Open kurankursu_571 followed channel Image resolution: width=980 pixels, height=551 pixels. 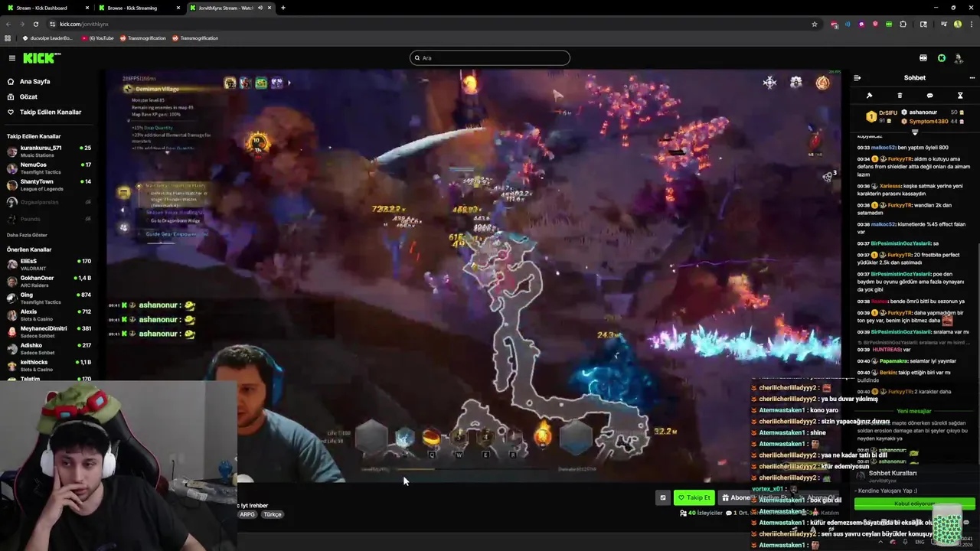tap(49, 151)
